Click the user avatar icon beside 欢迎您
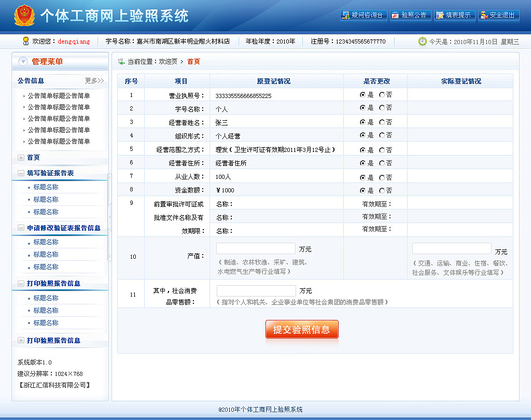The height and width of the screenshot is (420, 531). [26, 41]
